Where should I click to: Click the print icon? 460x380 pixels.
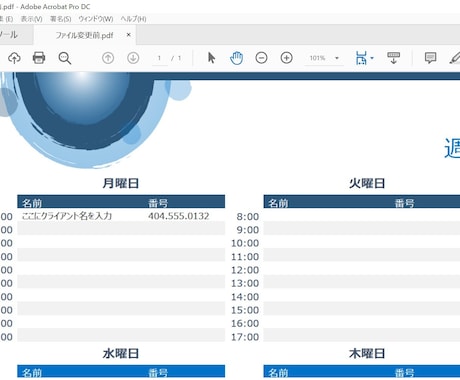point(39,58)
